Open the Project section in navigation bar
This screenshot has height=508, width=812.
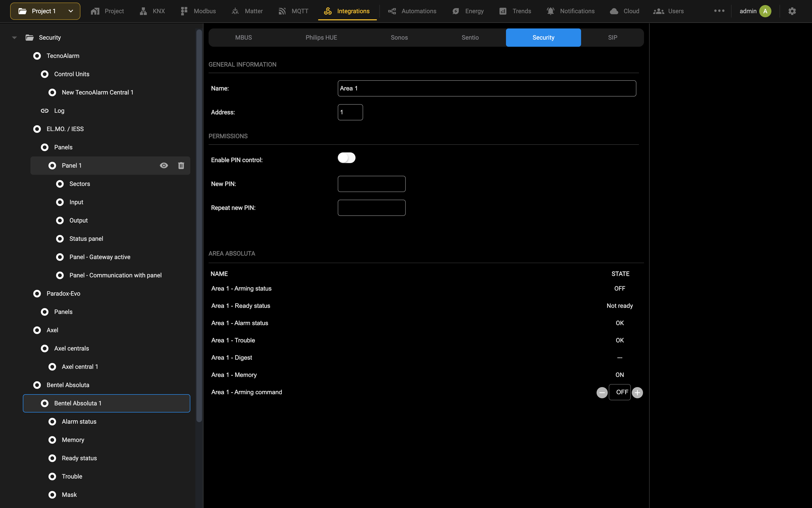107,11
